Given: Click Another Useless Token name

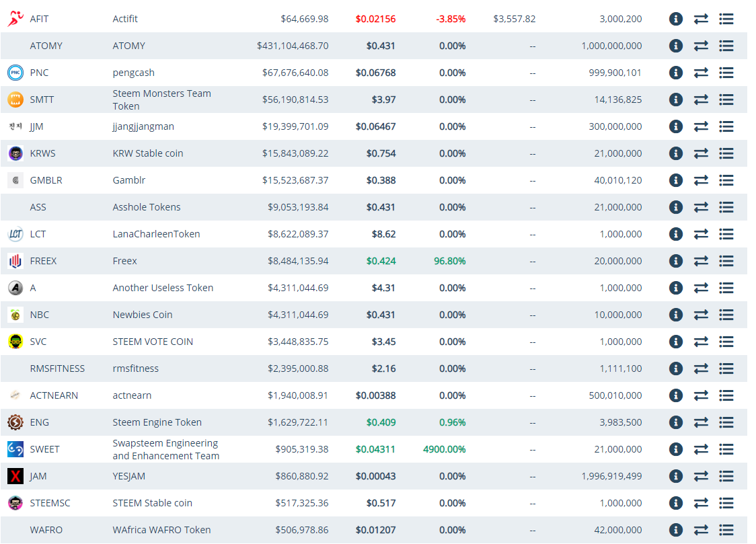Looking at the screenshot, I should click(x=163, y=288).
